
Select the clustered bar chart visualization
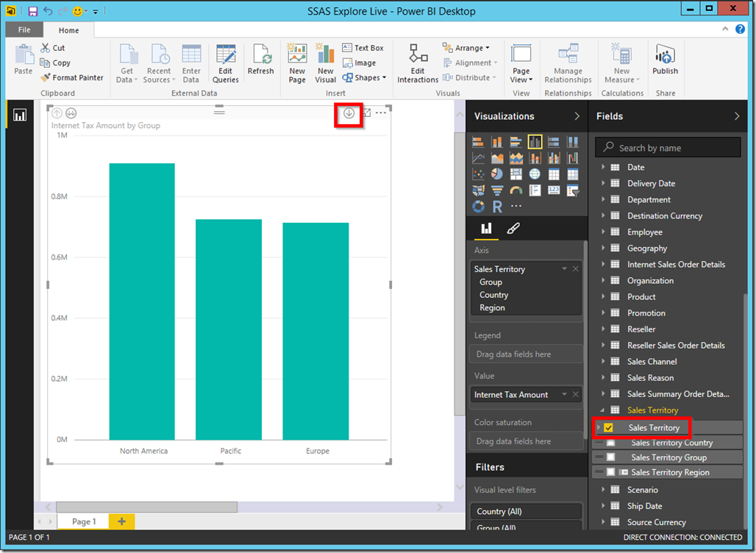click(x=516, y=142)
